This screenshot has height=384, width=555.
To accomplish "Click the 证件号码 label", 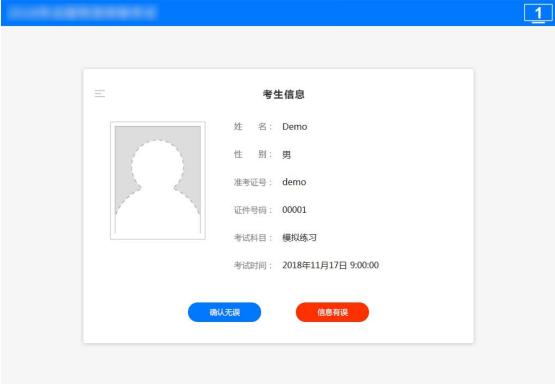I will pyautogui.click(x=252, y=210).
